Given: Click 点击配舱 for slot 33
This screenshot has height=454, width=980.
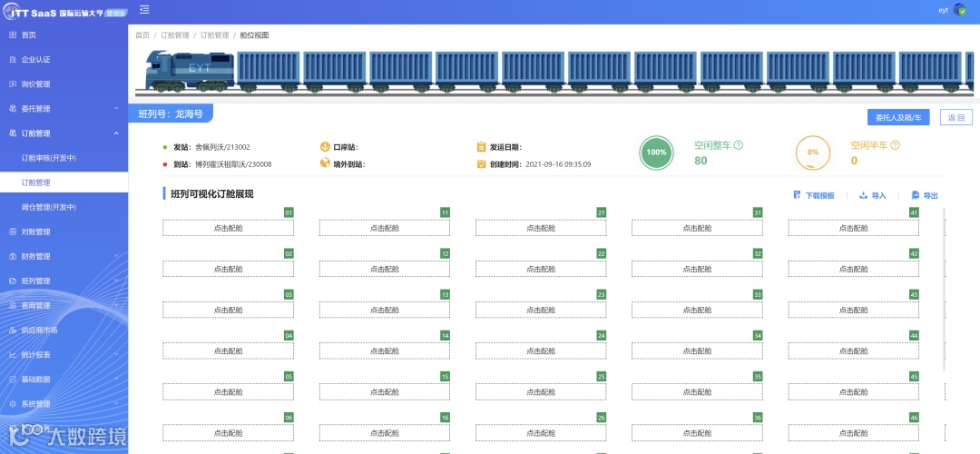Looking at the screenshot, I should click(697, 311).
